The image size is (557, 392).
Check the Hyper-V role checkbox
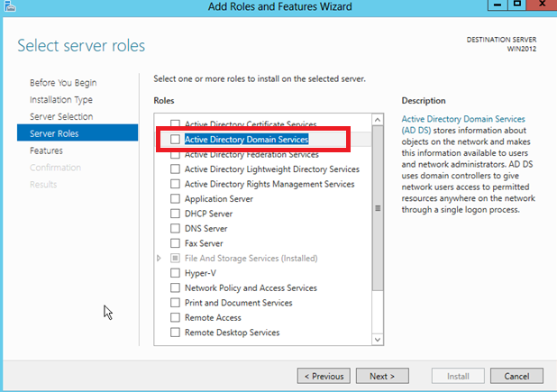[x=176, y=273]
